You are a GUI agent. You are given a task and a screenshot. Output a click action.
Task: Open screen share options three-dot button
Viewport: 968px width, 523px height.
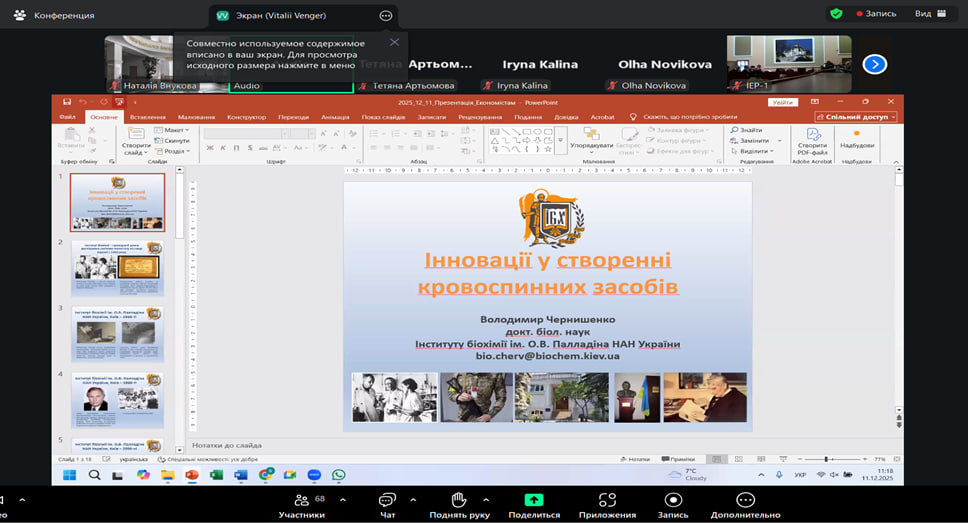coord(386,16)
